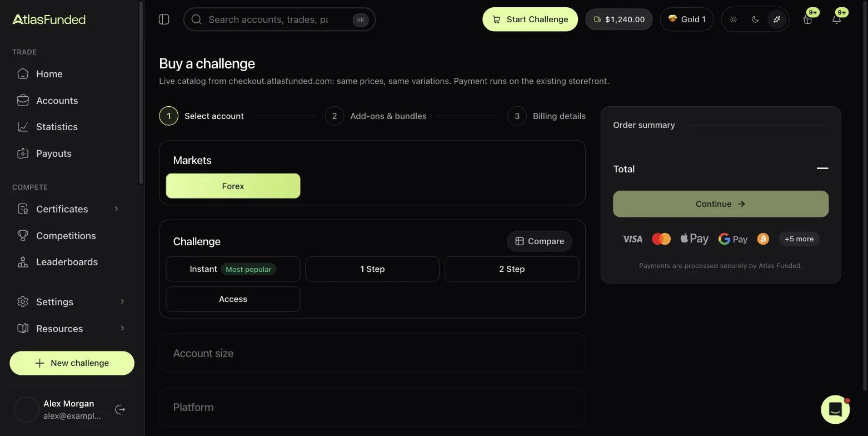Focus the search accounts field
Image resolution: width=868 pixels, height=436 pixels.
280,19
